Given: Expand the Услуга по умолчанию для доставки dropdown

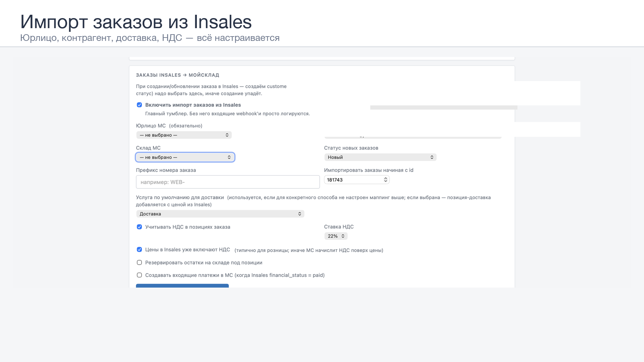Looking at the screenshot, I should click(220, 214).
